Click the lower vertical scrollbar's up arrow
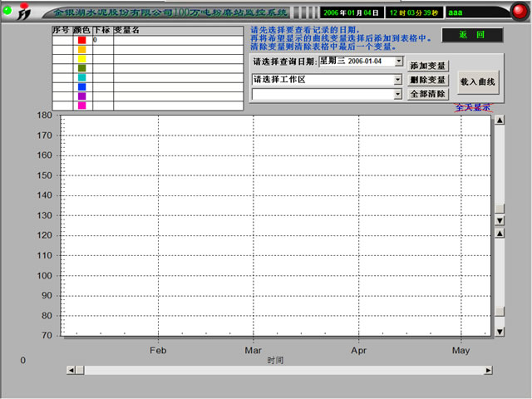Screen dimensions: 532x399 click(500, 234)
